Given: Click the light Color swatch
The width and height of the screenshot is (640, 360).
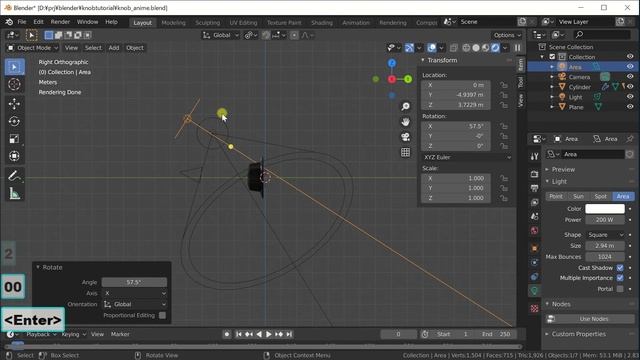Looking at the screenshot, I should pos(605,209).
